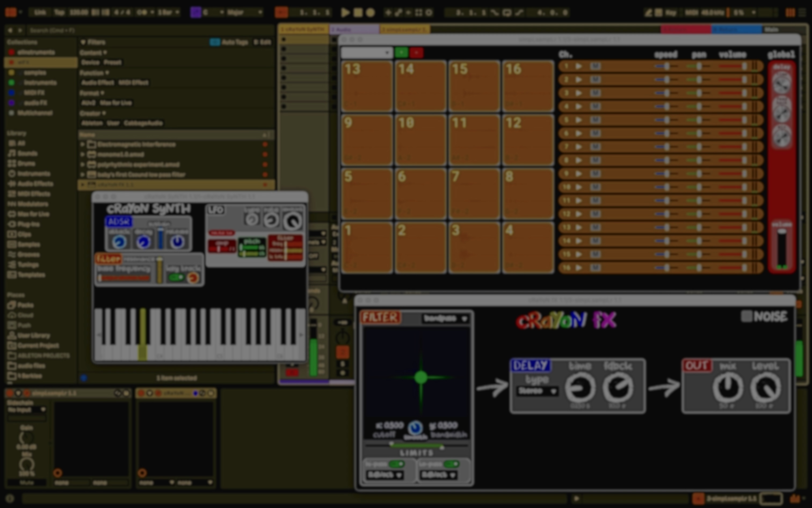
Task: Adjust channel 3 pan slider
Action: point(699,93)
